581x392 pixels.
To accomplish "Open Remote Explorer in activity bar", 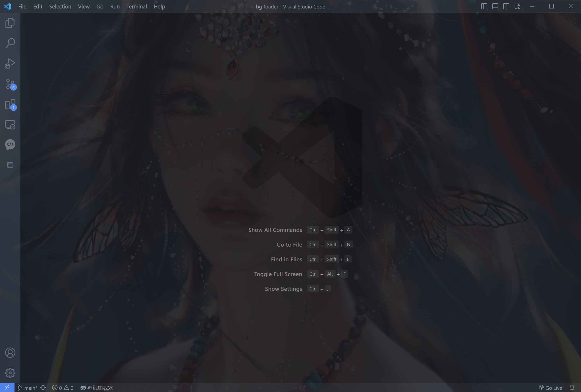I will (x=10, y=125).
